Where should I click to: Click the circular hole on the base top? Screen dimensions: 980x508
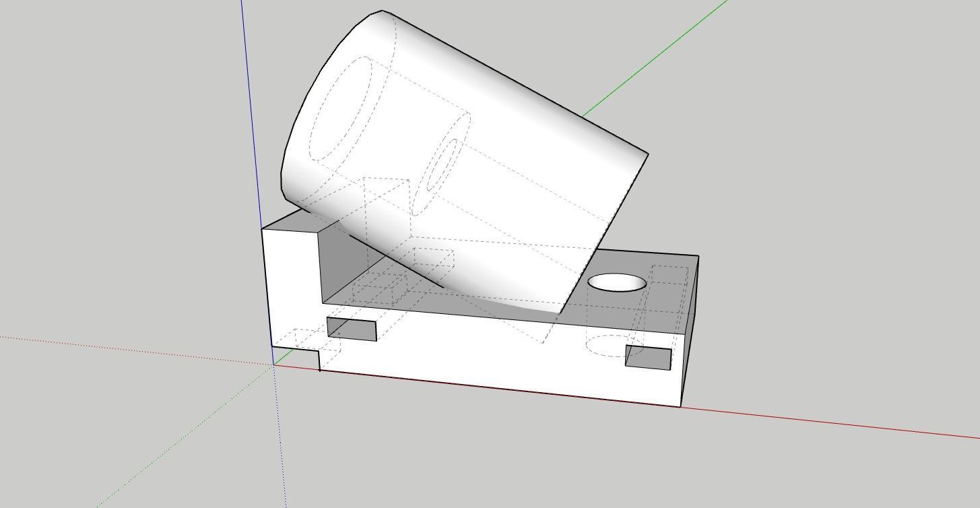[x=617, y=282]
